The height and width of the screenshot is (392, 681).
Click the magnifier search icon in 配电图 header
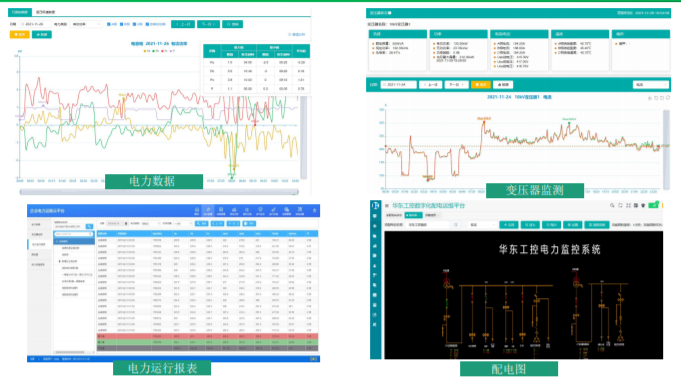pos(612,205)
